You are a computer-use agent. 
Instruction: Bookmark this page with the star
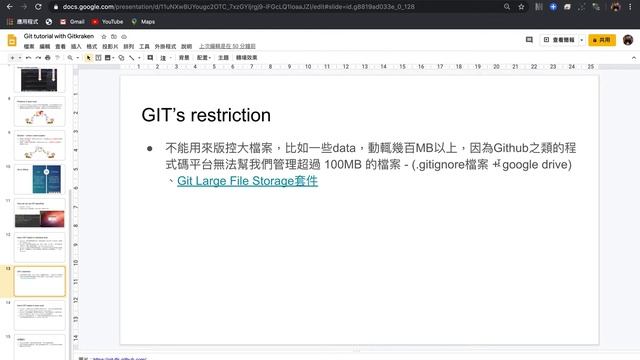[521, 7]
